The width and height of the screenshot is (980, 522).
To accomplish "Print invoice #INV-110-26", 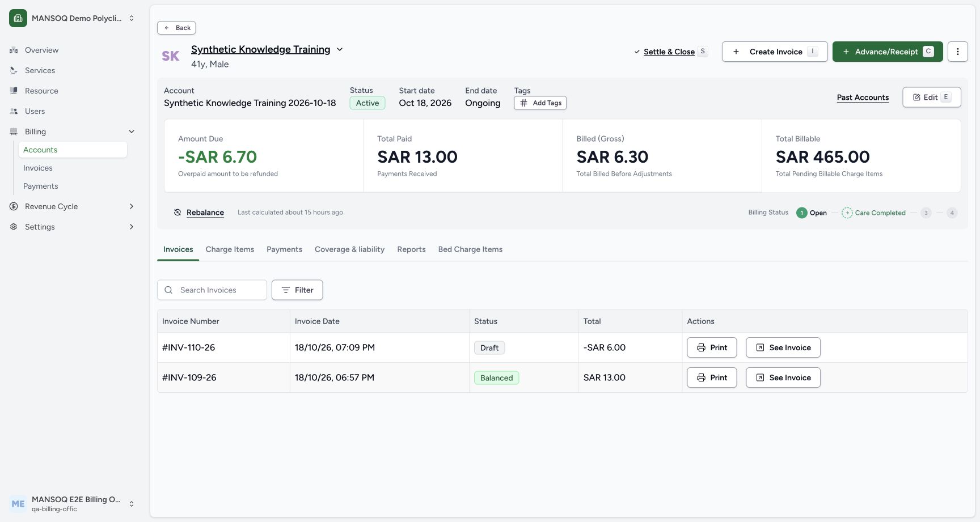I will (712, 347).
